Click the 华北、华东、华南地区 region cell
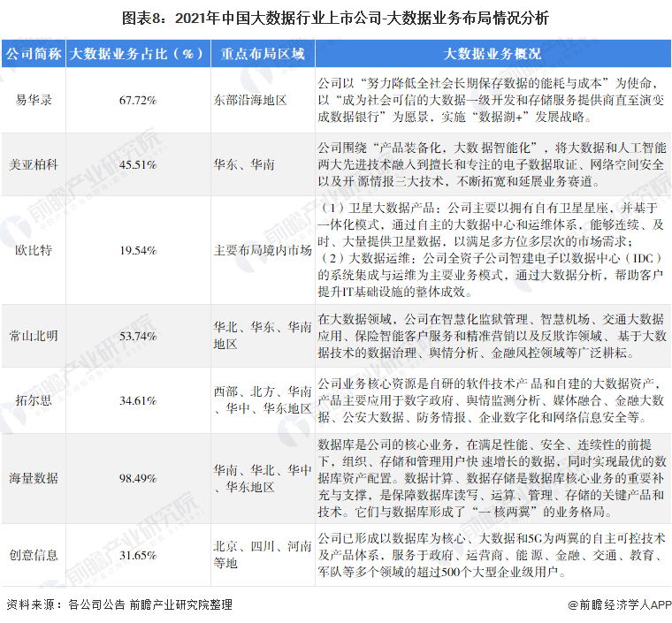 click(x=263, y=336)
